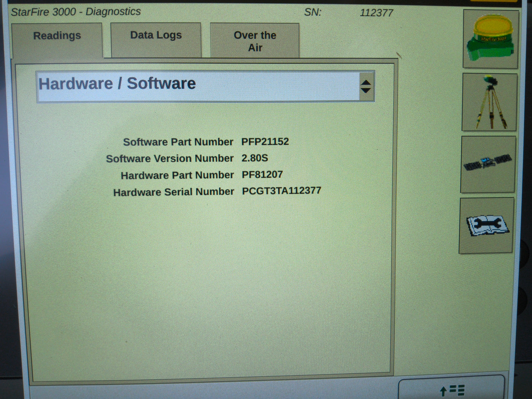The width and height of the screenshot is (532, 399).
Task: Click the SN value 112377 in header
Action: tap(377, 13)
